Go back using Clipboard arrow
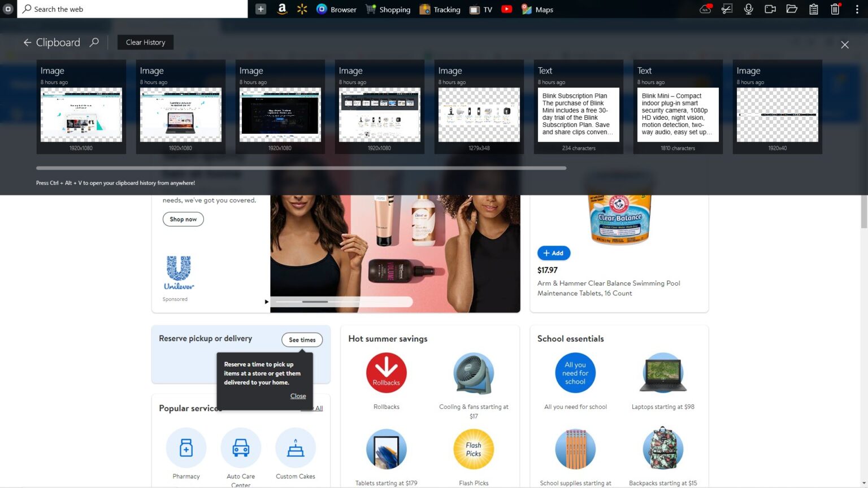The image size is (868, 488). [x=27, y=42]
